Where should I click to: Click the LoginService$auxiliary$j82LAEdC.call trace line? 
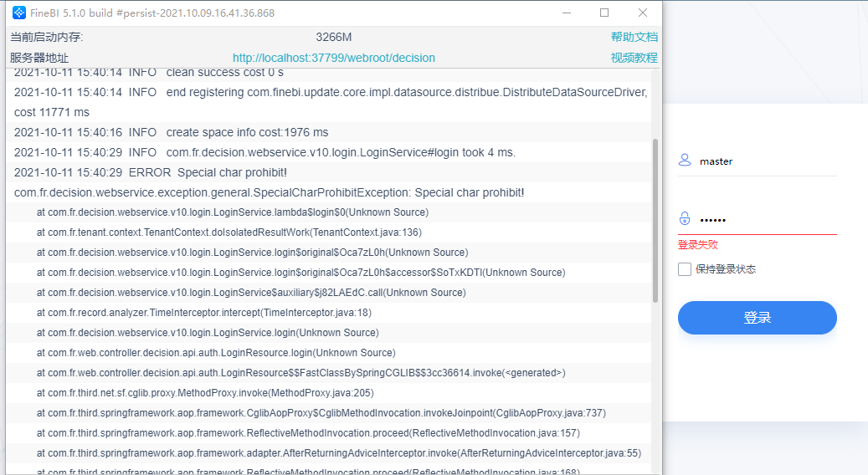click(251, 293)
